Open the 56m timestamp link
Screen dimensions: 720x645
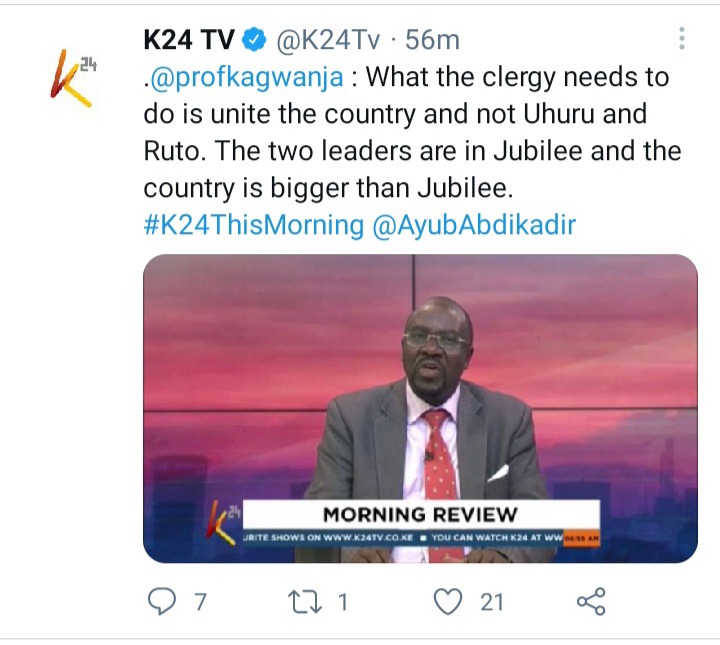[432, 40]
